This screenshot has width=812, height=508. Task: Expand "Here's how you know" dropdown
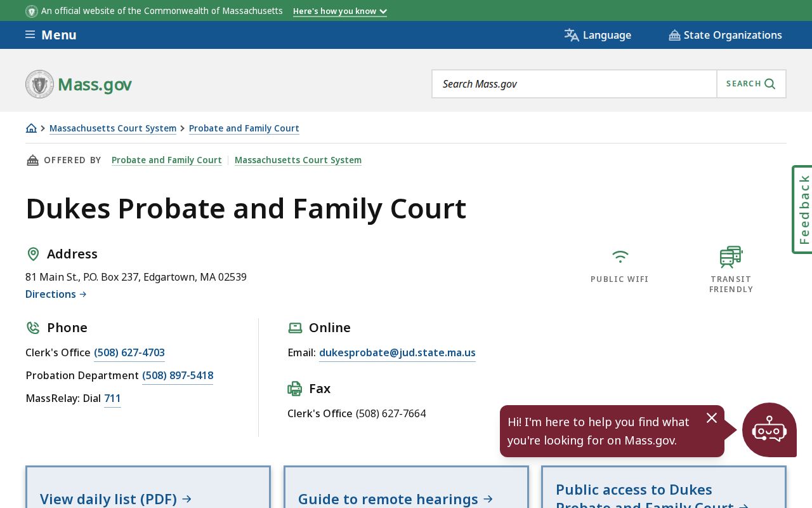coord(340,11)
